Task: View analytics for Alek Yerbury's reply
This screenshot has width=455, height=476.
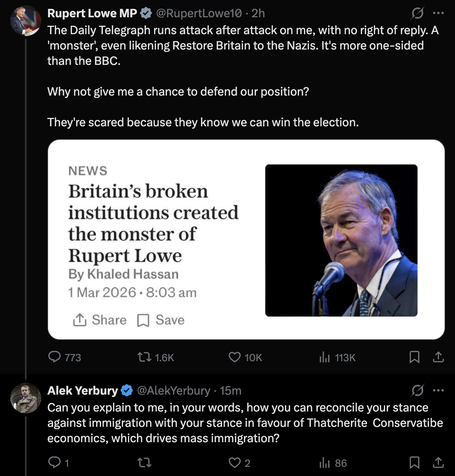Action: click(x=325, y=463)
